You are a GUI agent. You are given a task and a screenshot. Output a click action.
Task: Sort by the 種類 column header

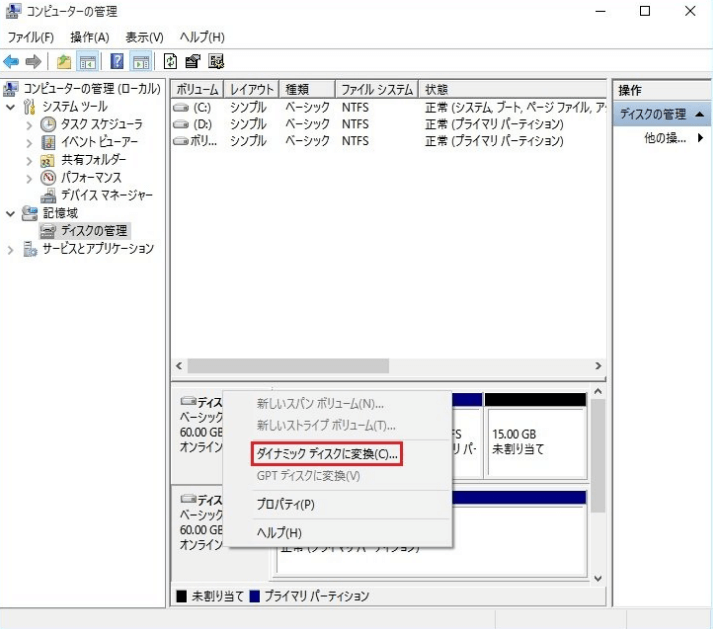(307, 89)
